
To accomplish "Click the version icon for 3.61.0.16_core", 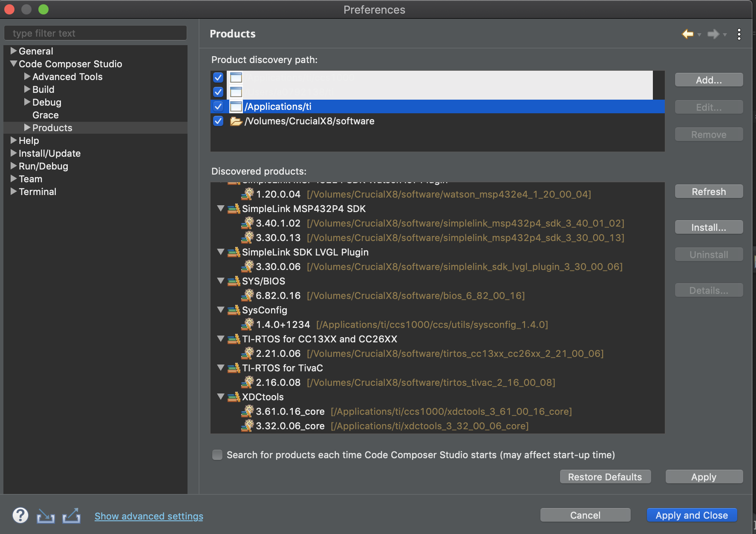I will pyautogui.click(x=248, y=411).
